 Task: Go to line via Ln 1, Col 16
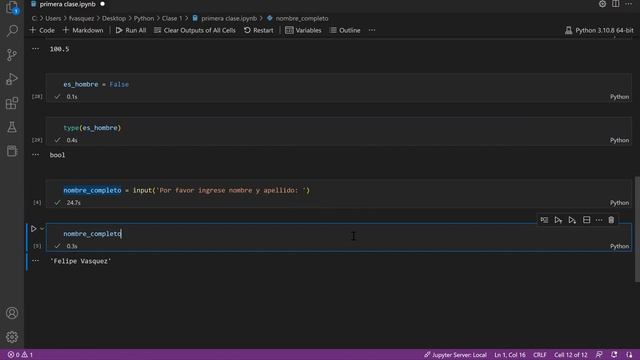[x=509, y=355]
